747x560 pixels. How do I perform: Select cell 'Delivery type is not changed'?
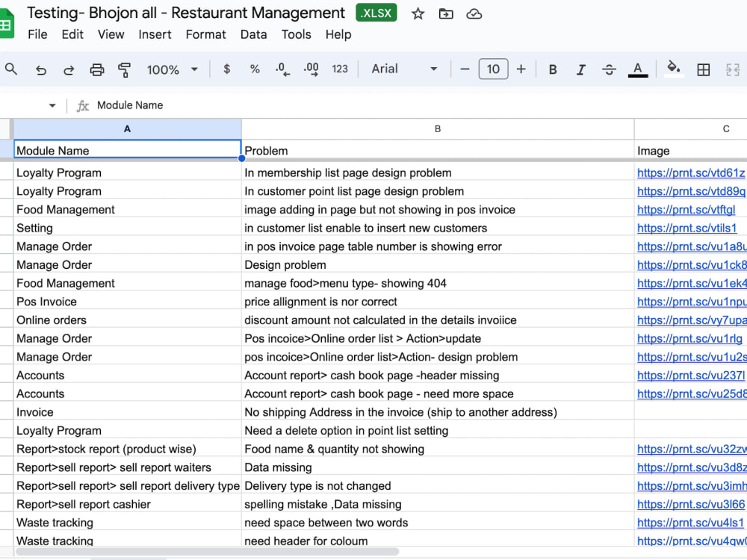[x=438, y=486]
